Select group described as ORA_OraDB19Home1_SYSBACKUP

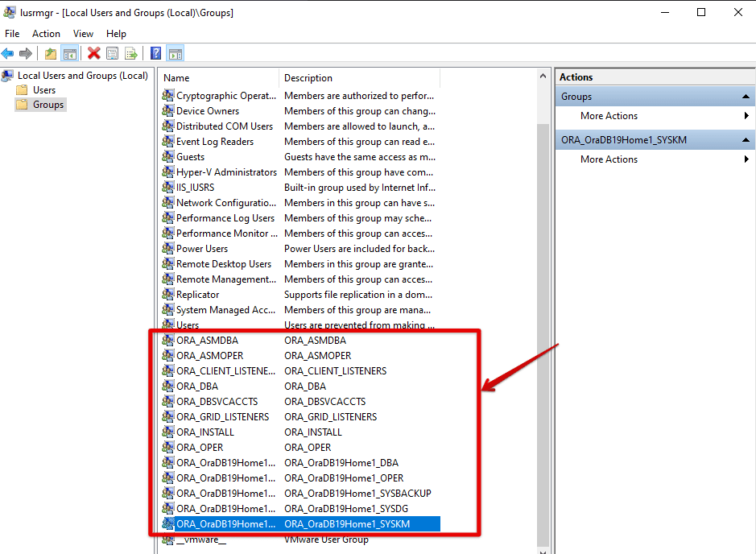(357, 494)
